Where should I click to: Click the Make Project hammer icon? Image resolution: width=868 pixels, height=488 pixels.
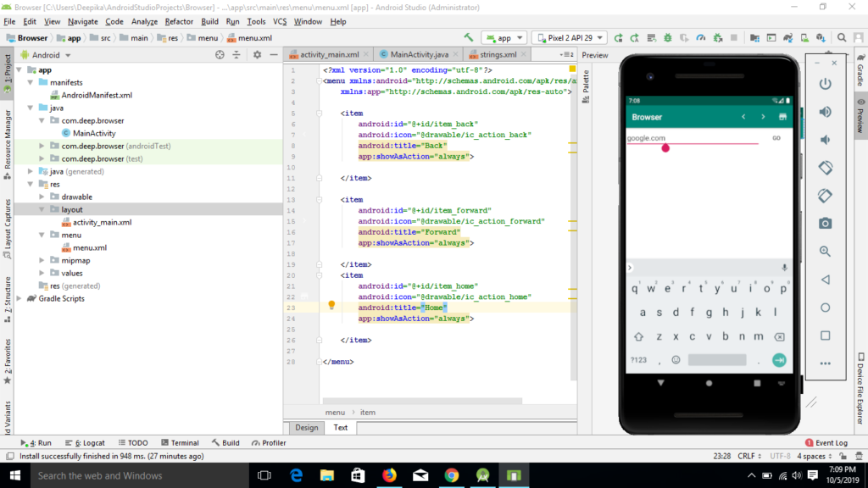pyautogui.click(x=469, y=37)
